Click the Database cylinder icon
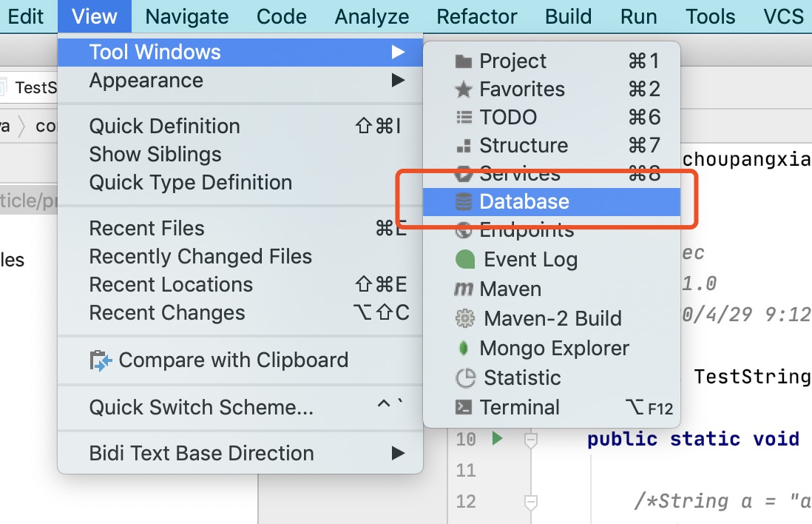812x524 pixels. [464, 201]
